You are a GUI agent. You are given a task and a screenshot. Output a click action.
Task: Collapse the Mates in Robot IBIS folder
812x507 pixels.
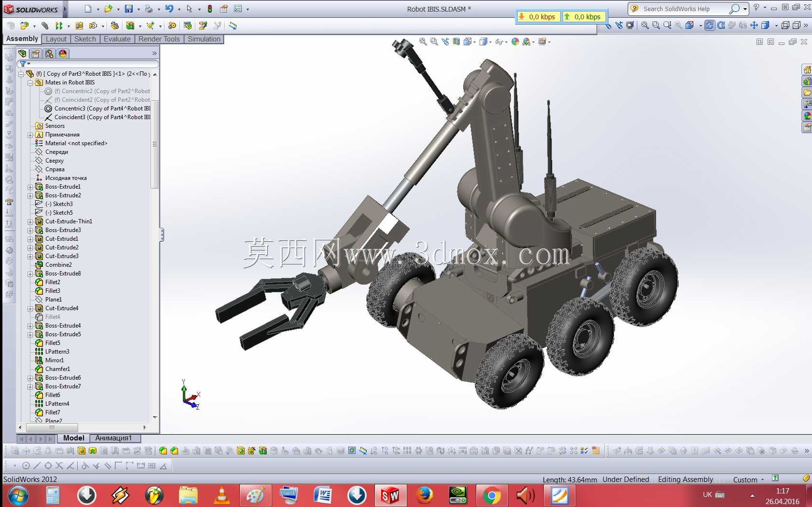click(x=30, y=83)
